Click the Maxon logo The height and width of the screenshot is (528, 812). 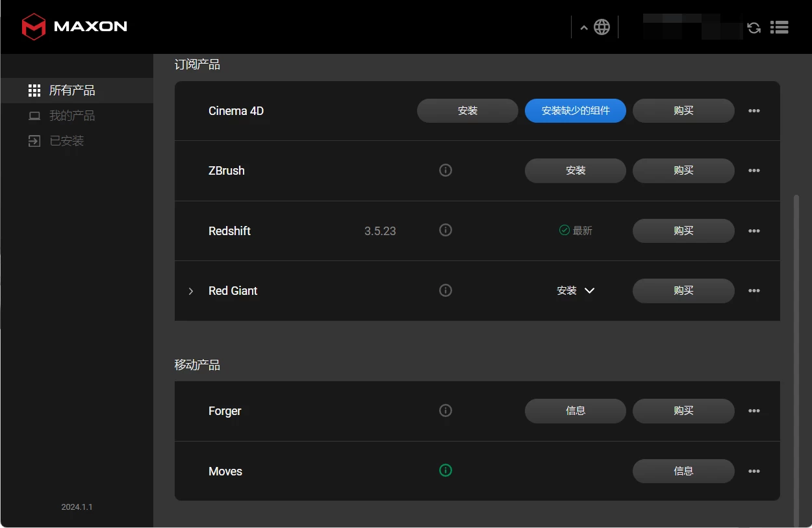(74, 27)
